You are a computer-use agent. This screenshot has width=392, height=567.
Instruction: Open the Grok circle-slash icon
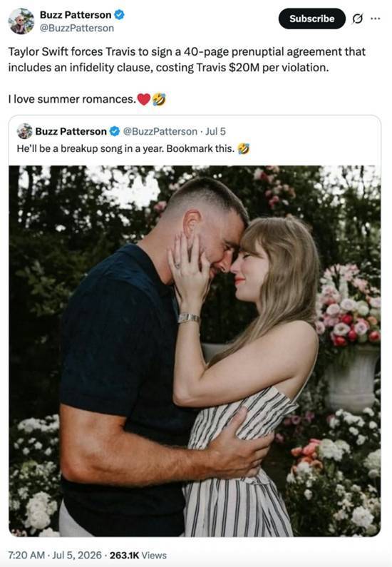coord(357,19)
